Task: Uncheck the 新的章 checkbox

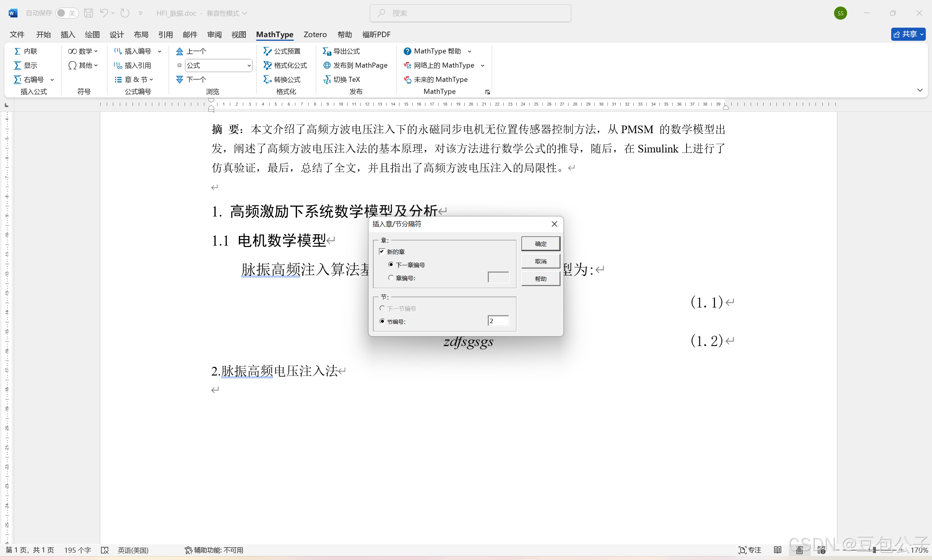Action: pos(382,251)
